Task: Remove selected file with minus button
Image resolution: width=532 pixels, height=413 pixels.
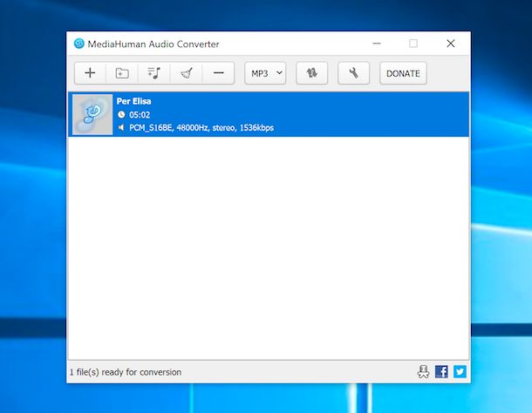Action: [x=219, y=73]
